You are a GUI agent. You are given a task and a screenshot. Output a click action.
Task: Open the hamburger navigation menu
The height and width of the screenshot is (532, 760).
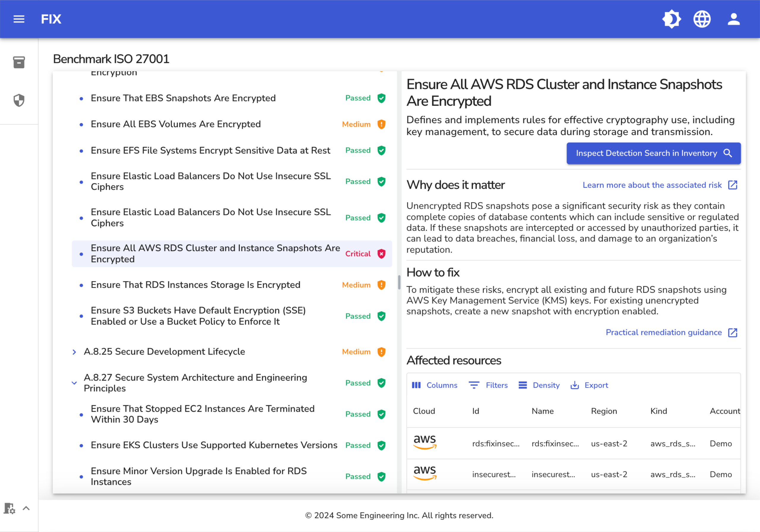pyautogui.click(x=19, y=19)
